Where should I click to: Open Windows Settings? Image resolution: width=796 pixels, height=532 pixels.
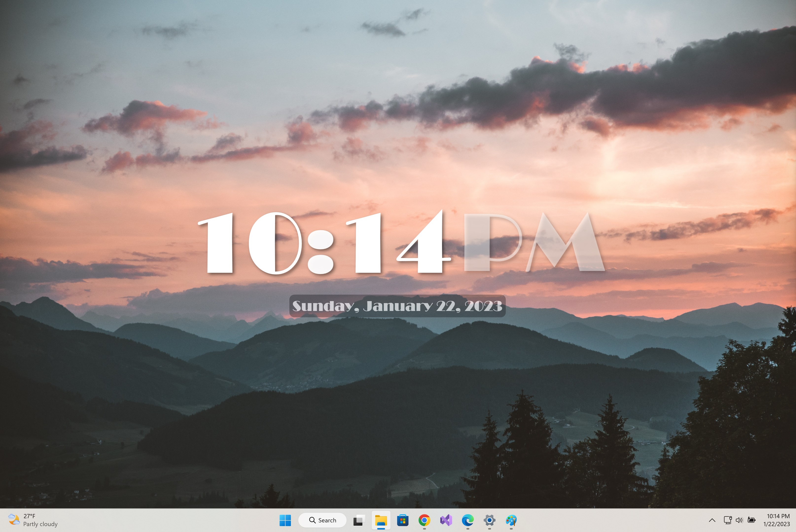click(x=490, y=520)
